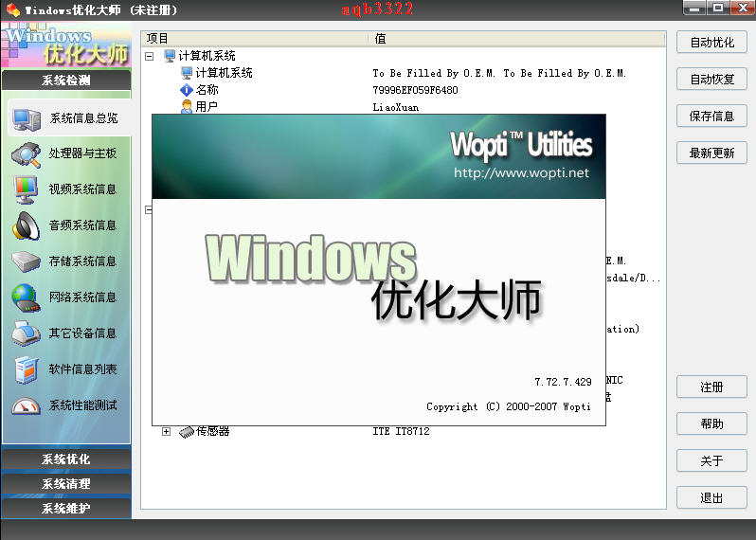The width and height of the screenshot is (756, 540).
Task: Click the computer icon beside 计算机系统 root node
Action: pos(170,56)
